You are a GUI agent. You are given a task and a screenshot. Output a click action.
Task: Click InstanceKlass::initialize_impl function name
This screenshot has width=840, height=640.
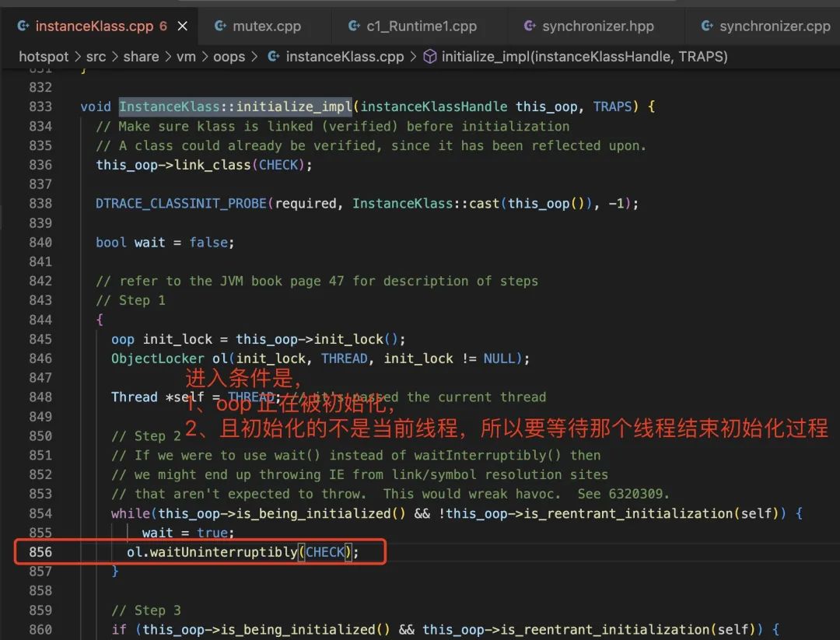tap(235, 107)
